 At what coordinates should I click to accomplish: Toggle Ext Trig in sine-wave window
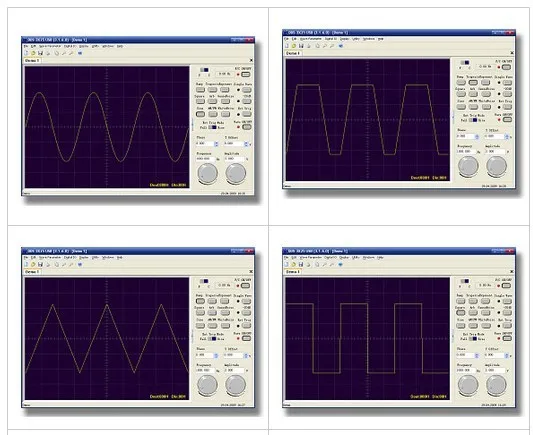[247, 114]
